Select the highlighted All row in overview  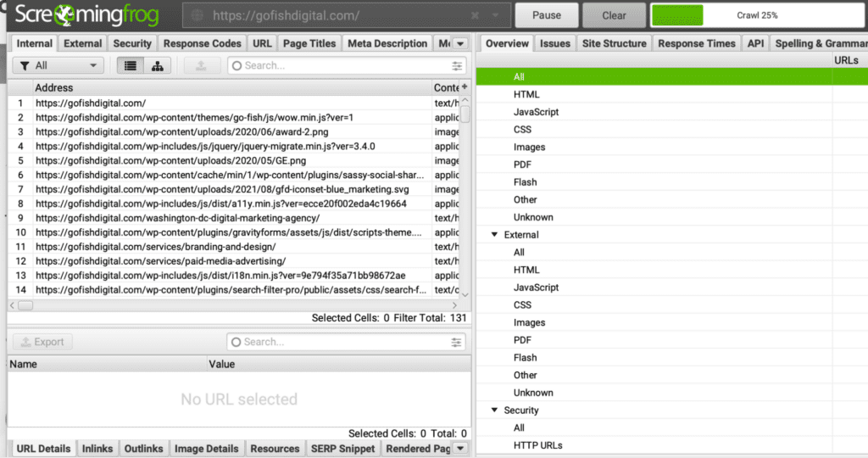coord(672,77)
